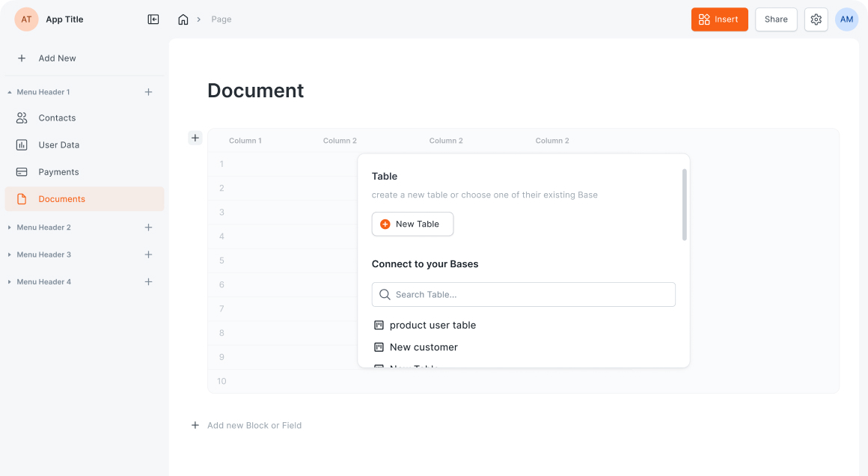
Task: Create a New Table
Action: (x=412, y=224)
